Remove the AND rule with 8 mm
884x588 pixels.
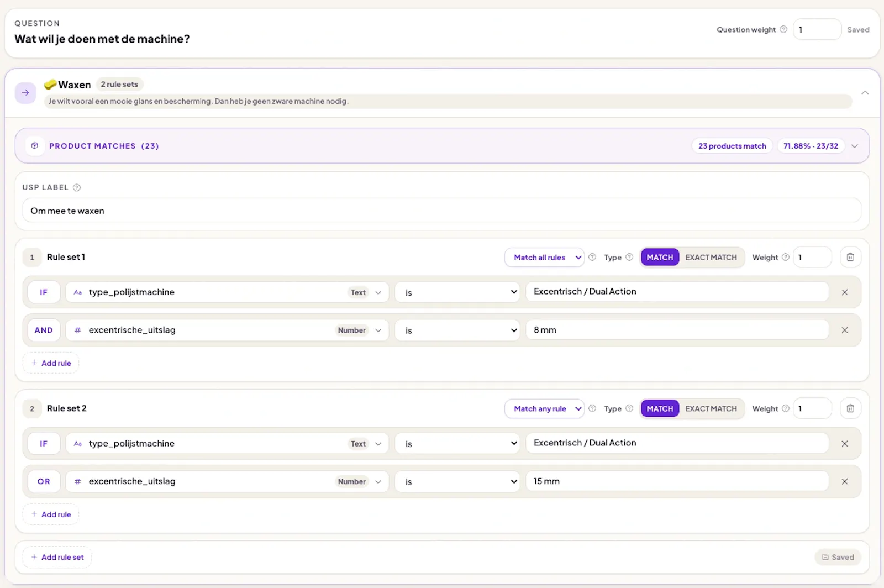pos(844,330)
